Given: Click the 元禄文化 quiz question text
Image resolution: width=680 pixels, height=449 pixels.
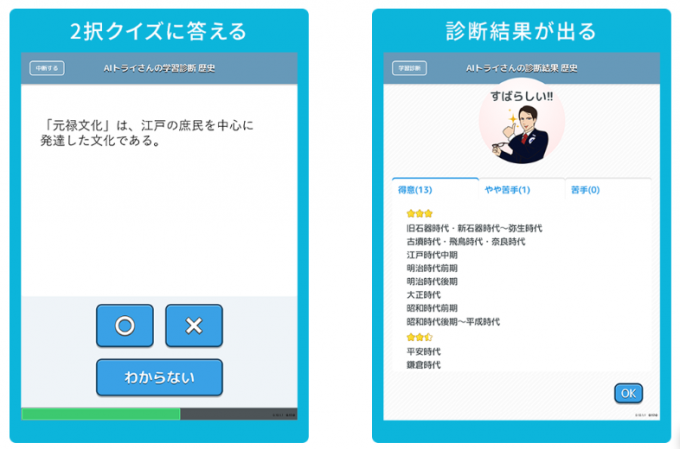Looking at the screenshot, I should [150, 132].
